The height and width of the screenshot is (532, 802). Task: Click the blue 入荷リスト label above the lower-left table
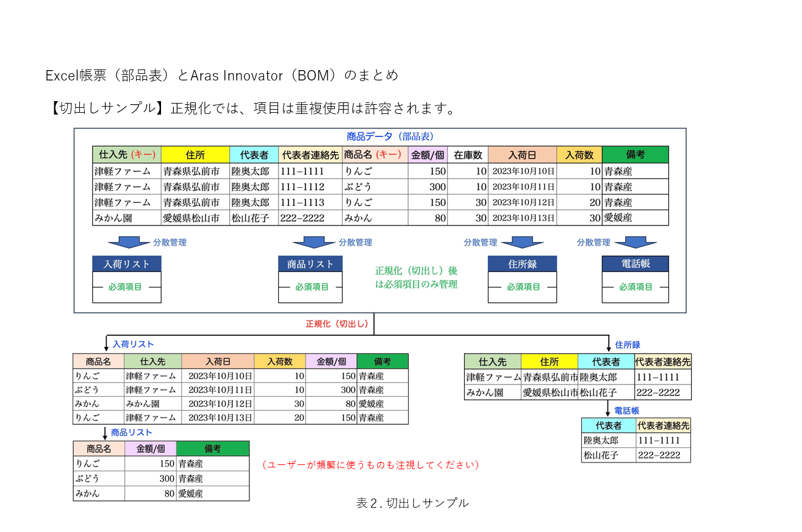coord(133,344)
